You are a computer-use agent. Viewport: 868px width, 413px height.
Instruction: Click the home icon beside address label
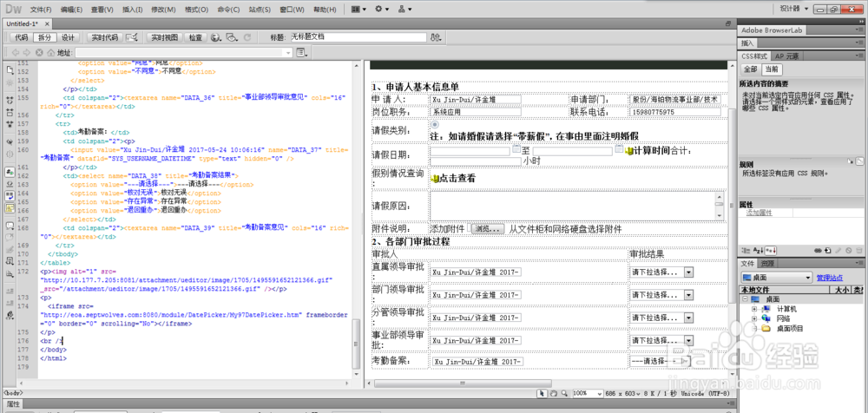(x=51, y=53)
